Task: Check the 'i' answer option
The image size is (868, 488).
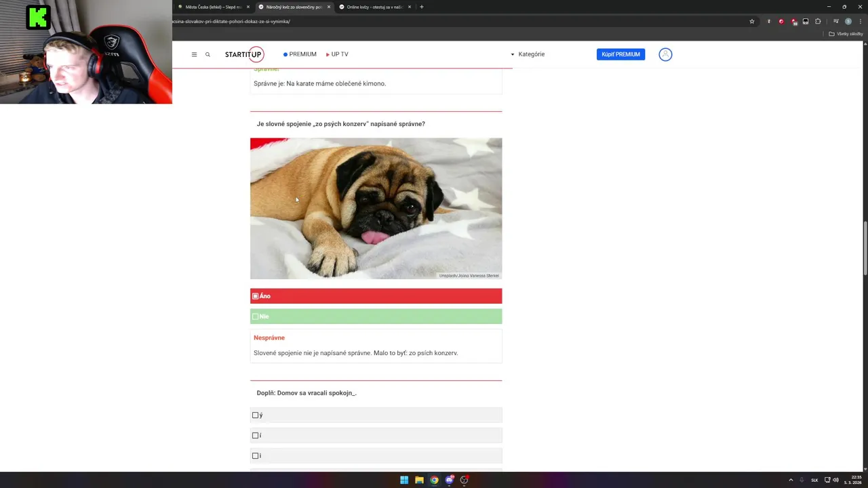Action: [x=256, y=456]
